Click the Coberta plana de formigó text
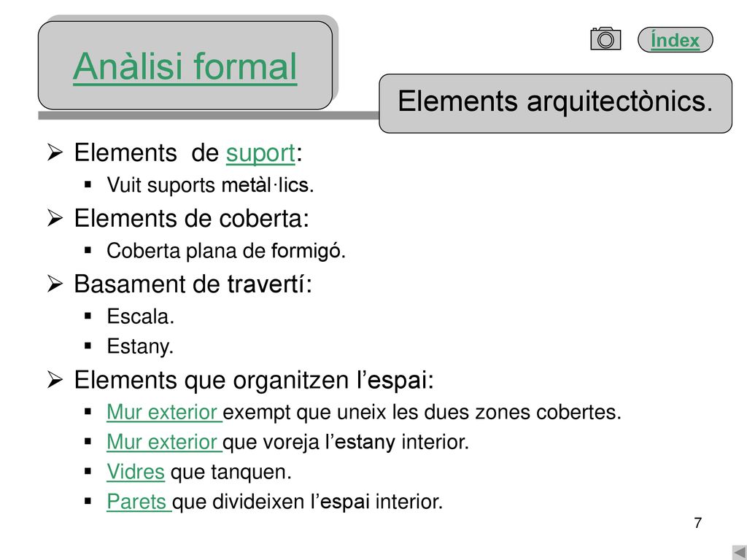Screen dimensions: 747x560 [x=226, y=251]
